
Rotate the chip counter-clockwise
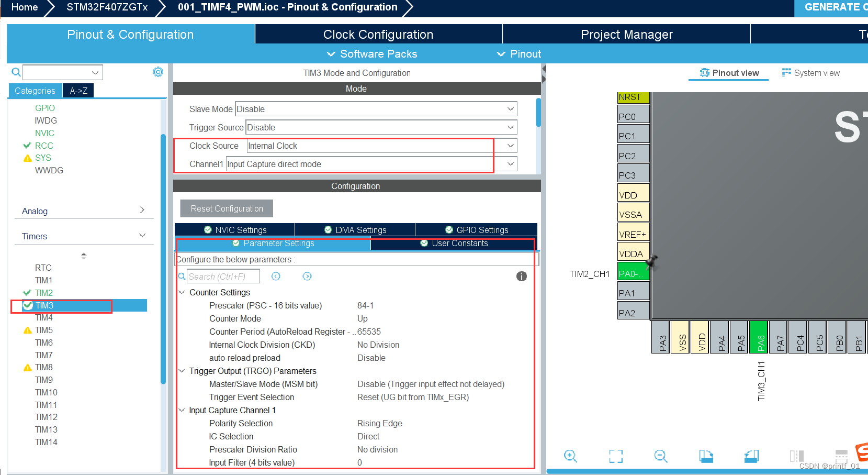pos(751,456)
